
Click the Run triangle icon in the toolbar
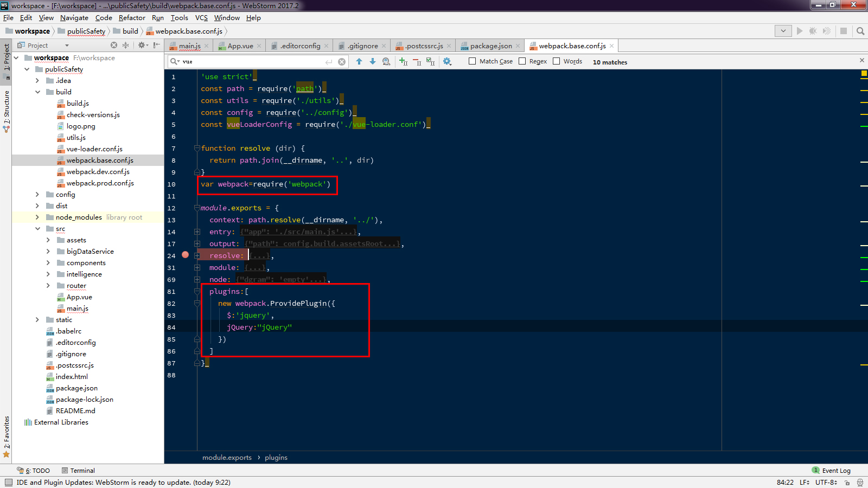click(799, 31)
